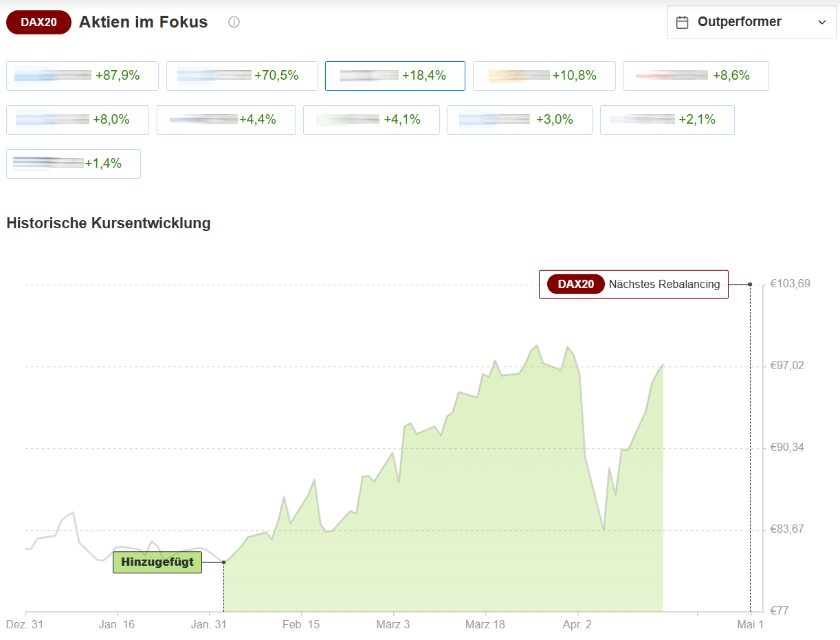Select the stock card showing +3,0%

(x=520, y=120)
